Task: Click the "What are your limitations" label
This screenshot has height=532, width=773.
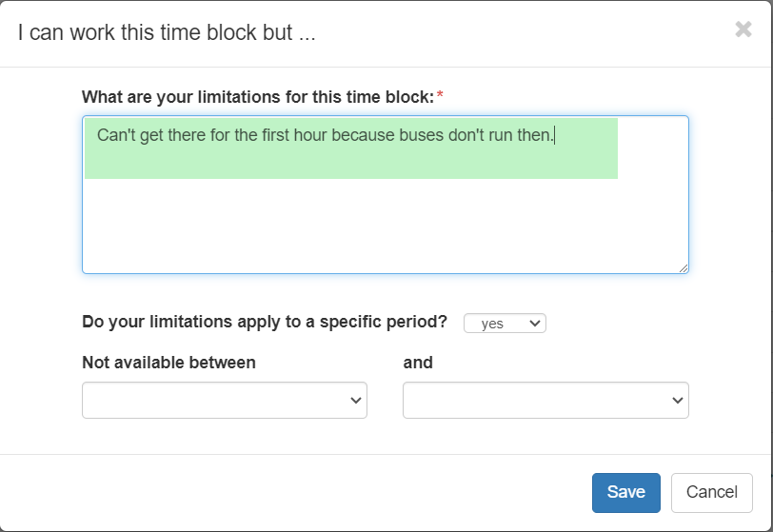Action: pos(257,96)
